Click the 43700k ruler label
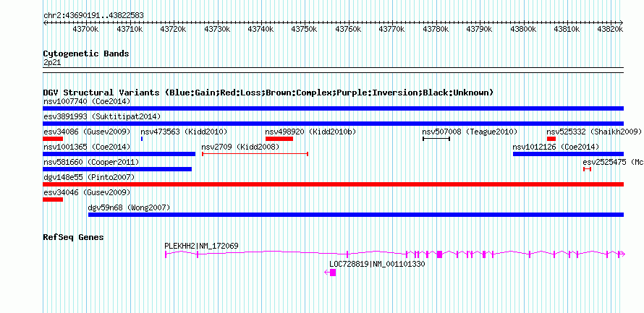Screen dimensions: 644x313 [85, 29]
